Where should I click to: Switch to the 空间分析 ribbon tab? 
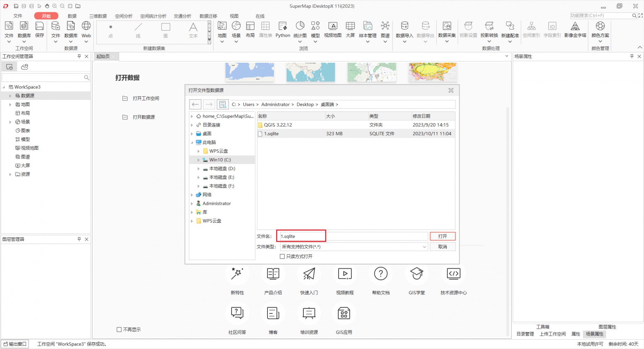(x=124, y=16)
